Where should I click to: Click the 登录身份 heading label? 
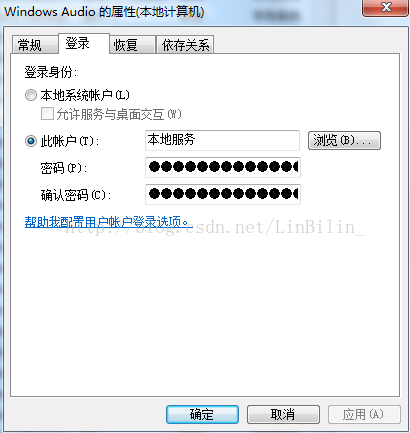pyautogui.click(x=51, y=72)
